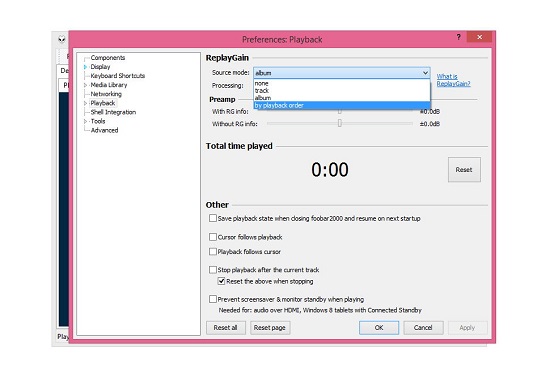Click the ReplayGain section heading
550x378 pixels.
[227, 58]
